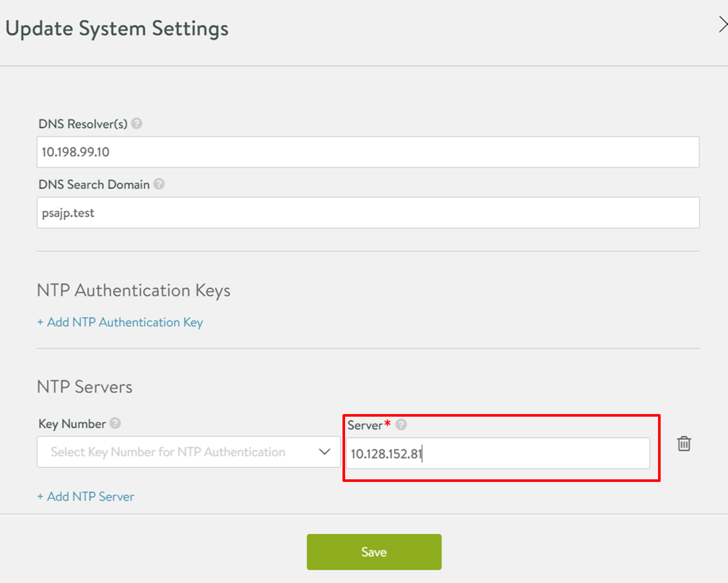Open the Key Number dropdown
Image resolution: width=728 pixels, height=583 pixels.
tap(189, 452)
